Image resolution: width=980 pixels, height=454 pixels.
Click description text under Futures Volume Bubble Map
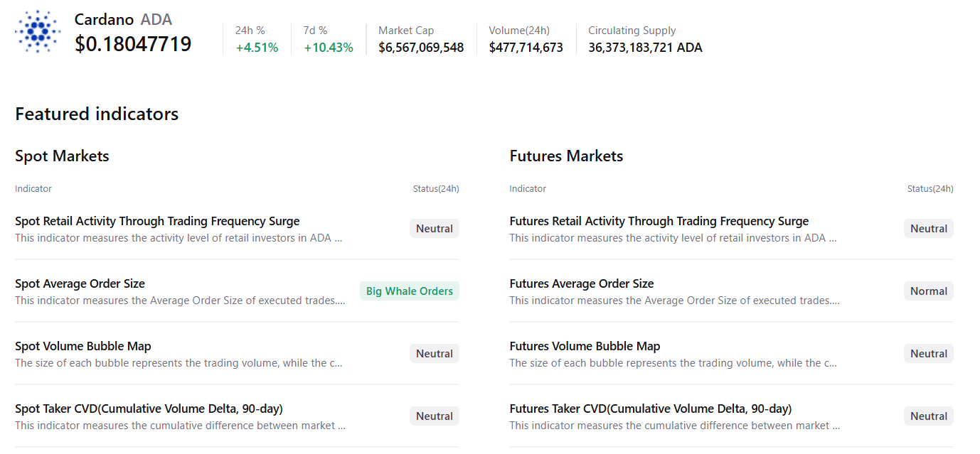673,363
